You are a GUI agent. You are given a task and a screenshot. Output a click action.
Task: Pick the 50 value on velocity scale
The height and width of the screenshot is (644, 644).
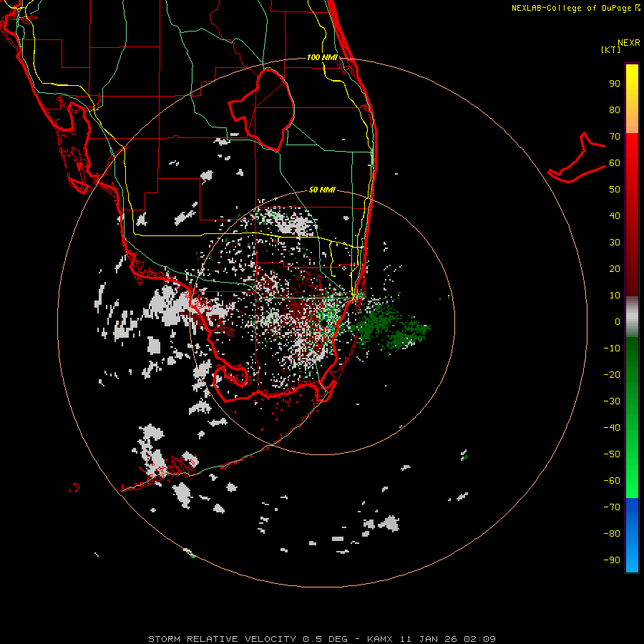pyautogui.click(x=615, y=190)
